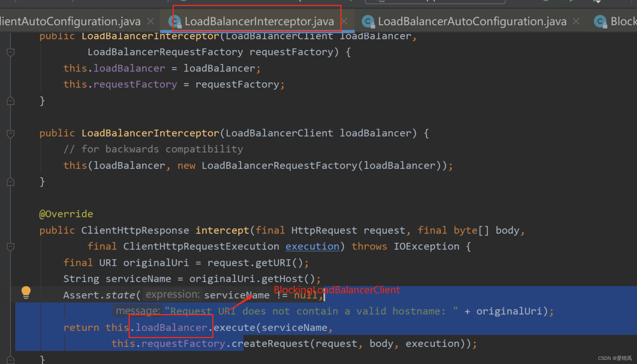The image size is (637, 364).
Task: Switch to the LoadBalancerAutoConfiguration.java tab
Action: tap(472, 21)
